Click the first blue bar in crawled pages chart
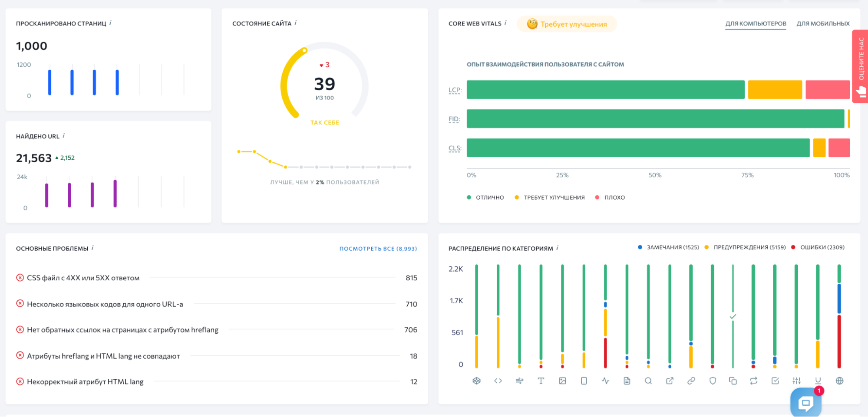 click(x=50, y=82)
